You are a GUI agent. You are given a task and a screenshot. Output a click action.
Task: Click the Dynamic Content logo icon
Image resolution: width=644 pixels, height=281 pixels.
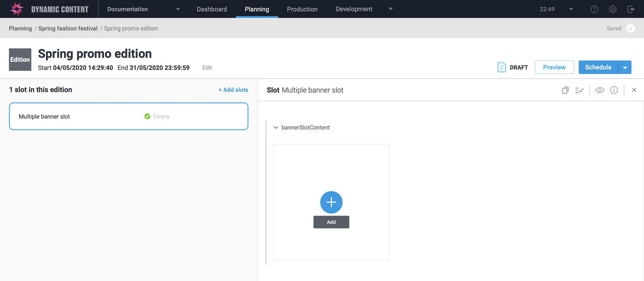click(x=16, y=9)
